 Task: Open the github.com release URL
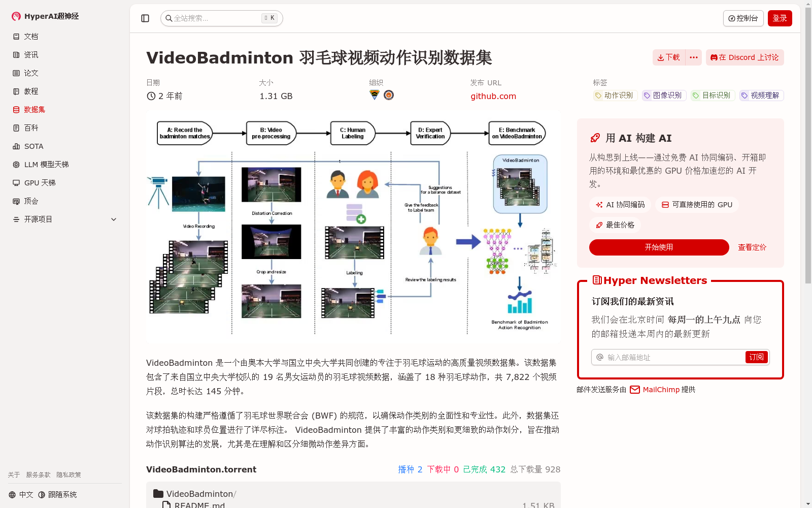click(493, 96)
